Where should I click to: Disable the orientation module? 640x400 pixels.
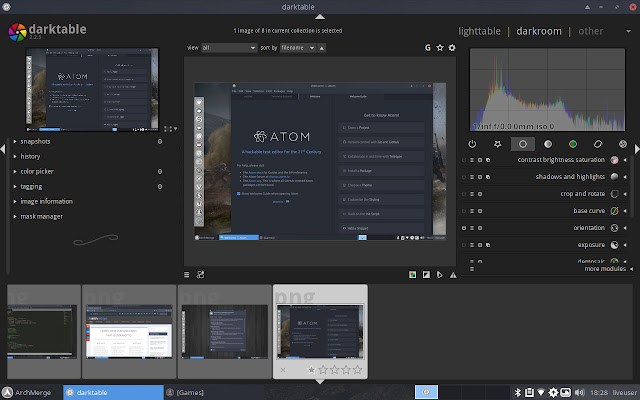[x=464, y=228]
